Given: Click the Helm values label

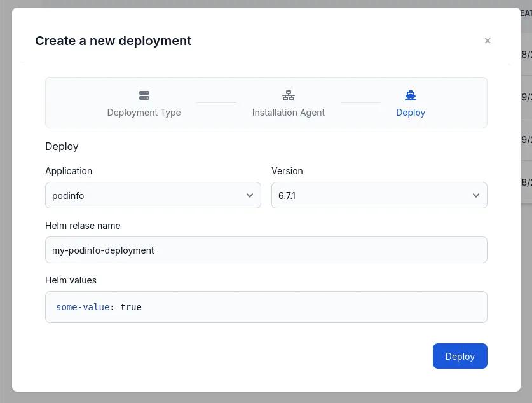Looking at the screenshot, I should pos(71,280).
